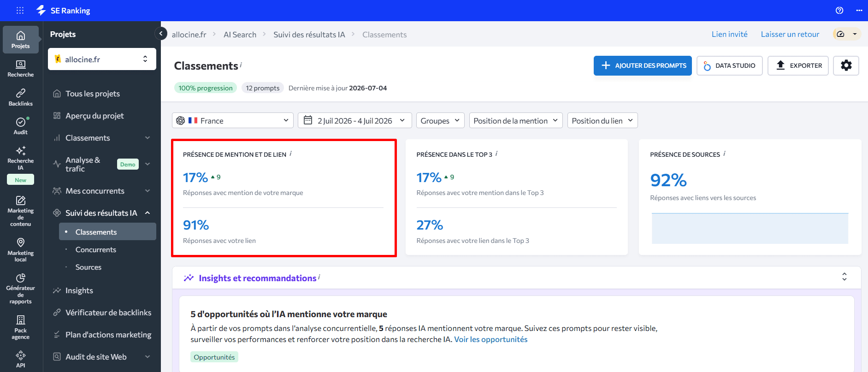Expand Audit de site Web chevron
The height and width of the screenshot is (372, 868).
pos(148,357)
